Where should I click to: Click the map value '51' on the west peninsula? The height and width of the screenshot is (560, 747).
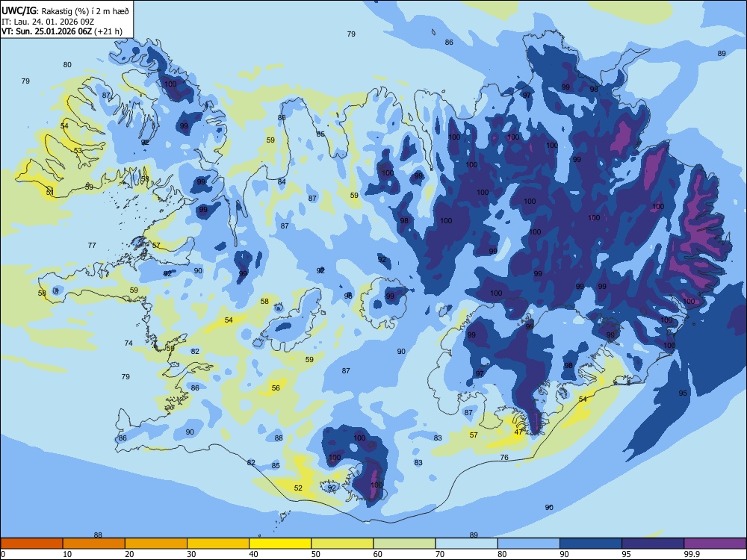50,193
